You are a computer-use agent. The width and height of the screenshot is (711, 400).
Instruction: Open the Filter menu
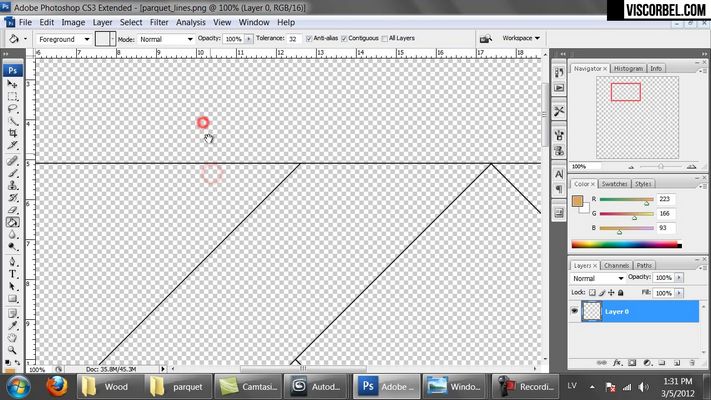159,22
